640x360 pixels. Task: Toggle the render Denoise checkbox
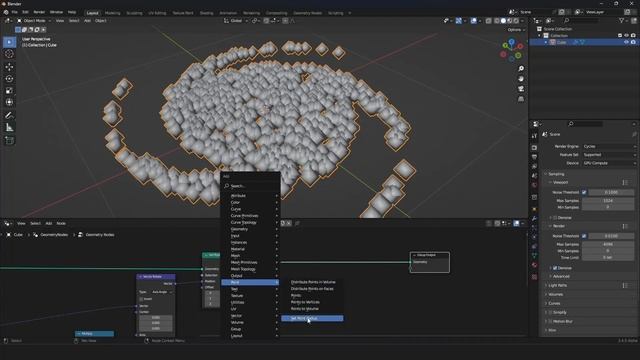point(555,268)
